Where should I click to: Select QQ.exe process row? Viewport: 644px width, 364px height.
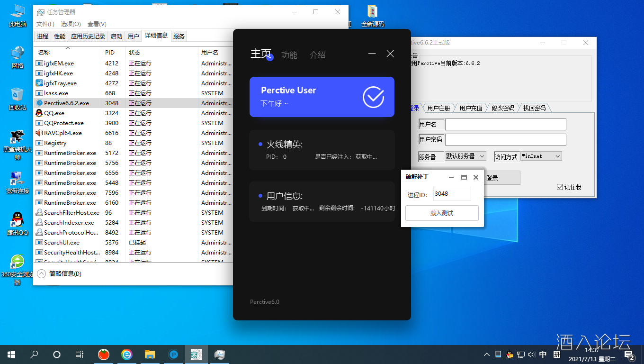[134, 113]
